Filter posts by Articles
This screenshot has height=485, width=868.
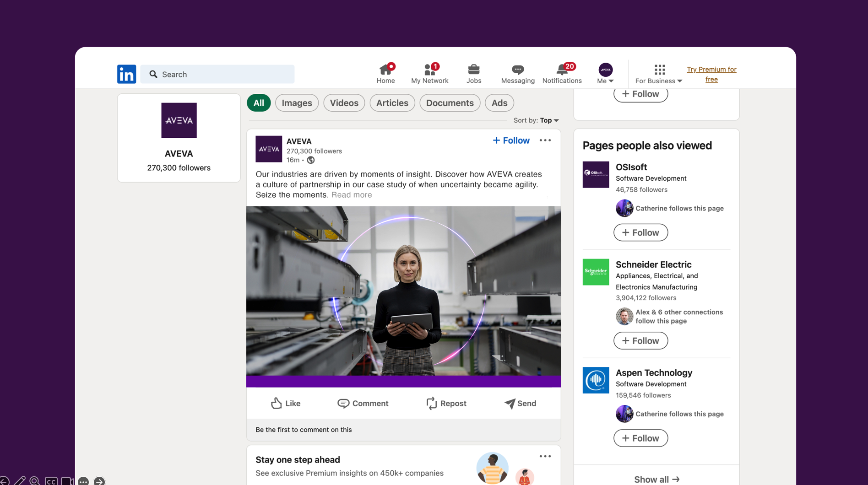392,103
